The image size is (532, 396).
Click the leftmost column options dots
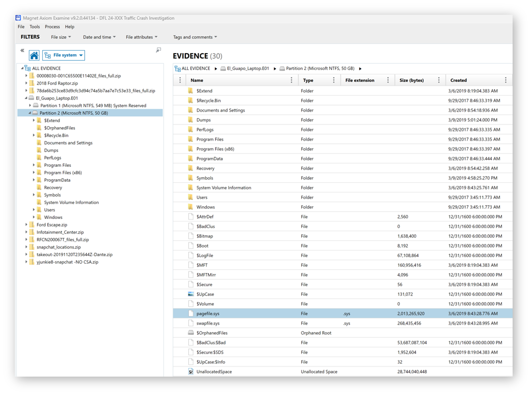point(180,80)
